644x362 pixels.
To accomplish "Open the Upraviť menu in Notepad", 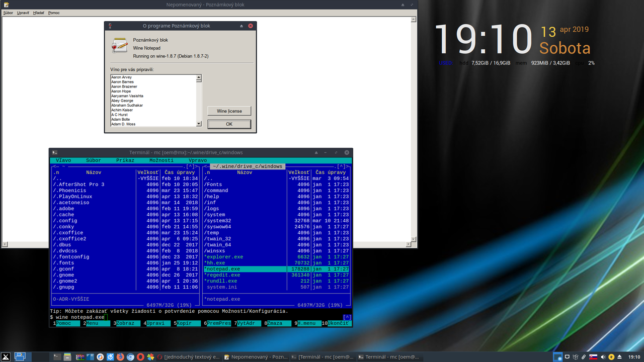I will [23, 13].
